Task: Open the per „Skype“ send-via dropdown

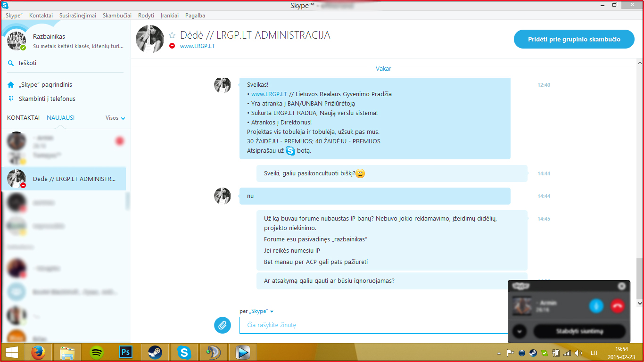Action: 256,311
